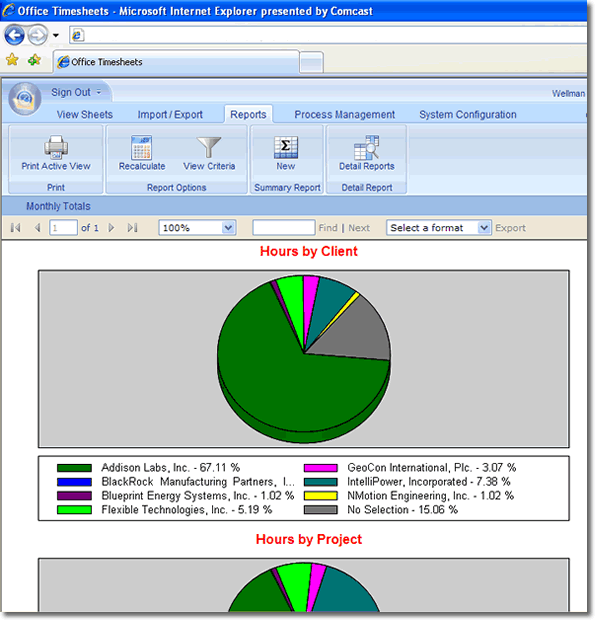The image size is (595, 620).
Task: Click the current page number field
Action: 63,228
